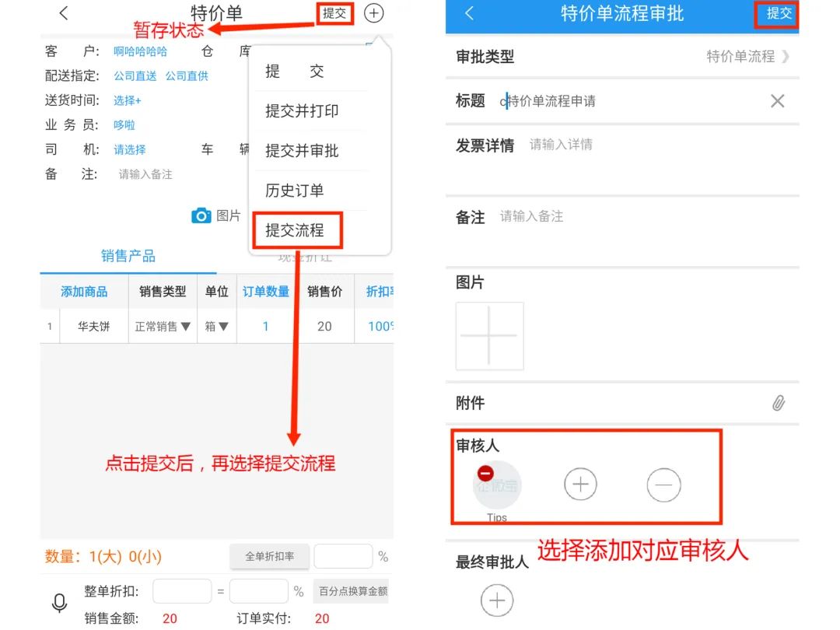Open 审批类型 特价单流程 selector
The height and width of the screenshot is (630, 840).
click(747, 56)
